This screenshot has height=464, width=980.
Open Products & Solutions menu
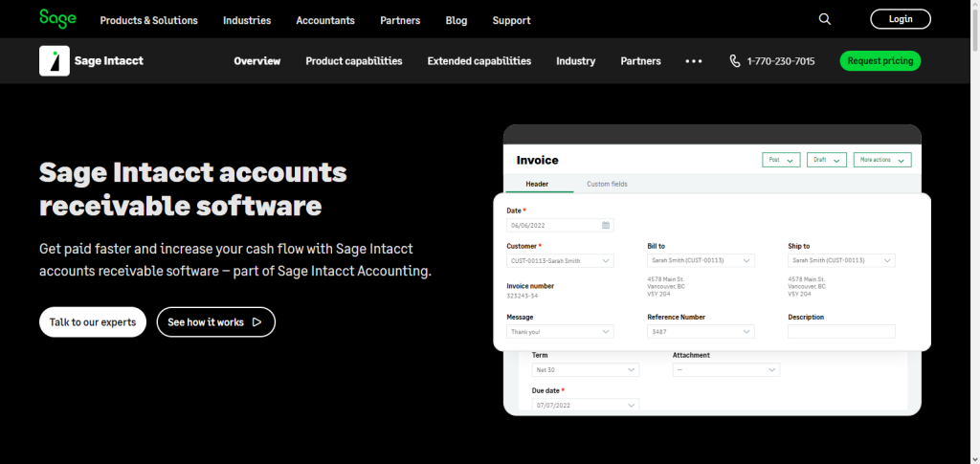click(x=148, y=20)
